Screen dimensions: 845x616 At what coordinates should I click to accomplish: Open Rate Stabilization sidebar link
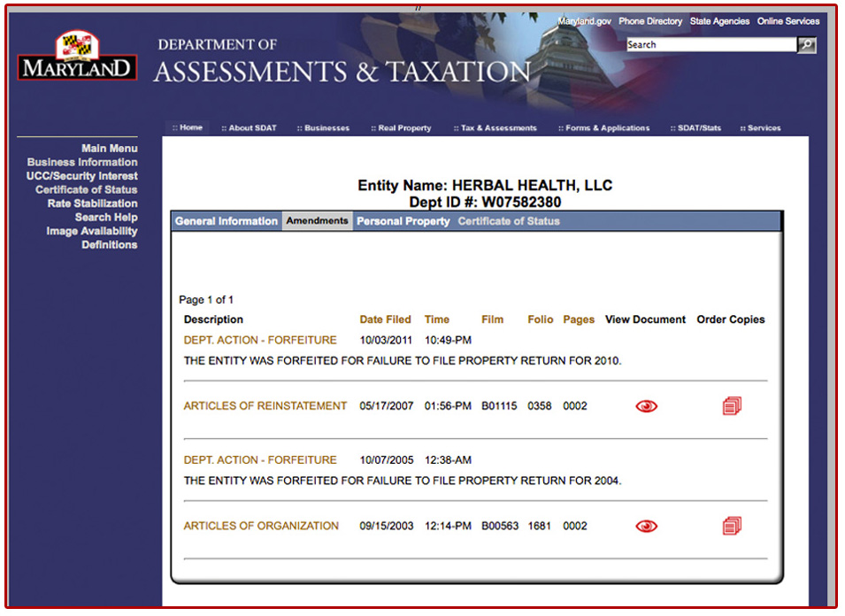(x=92, y=204)
